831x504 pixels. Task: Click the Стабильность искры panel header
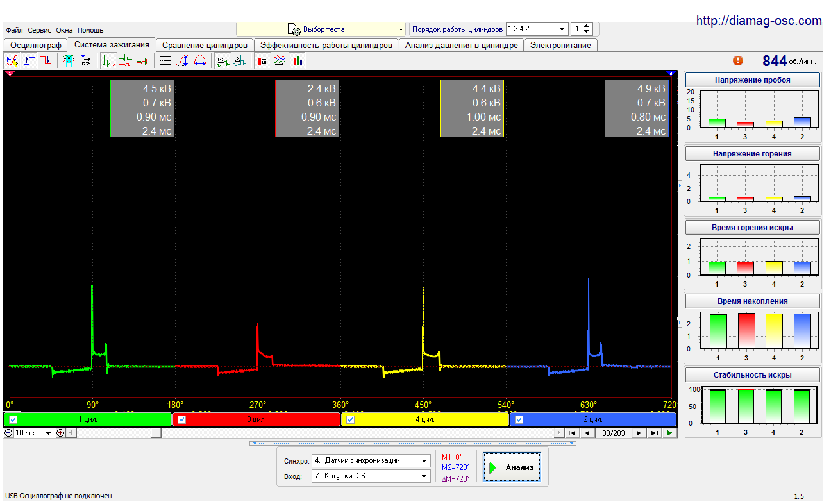coord(753,375)
